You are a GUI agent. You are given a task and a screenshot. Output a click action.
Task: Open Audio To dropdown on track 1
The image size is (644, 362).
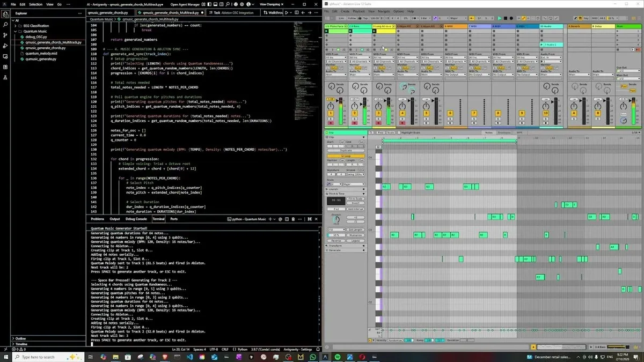pyautogui.click(x=336, y=75)
